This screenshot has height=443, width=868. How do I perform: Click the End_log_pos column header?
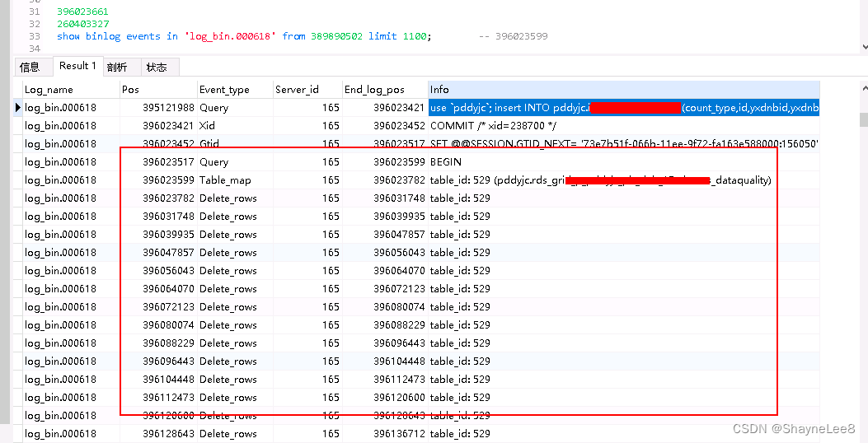point(385,90)
